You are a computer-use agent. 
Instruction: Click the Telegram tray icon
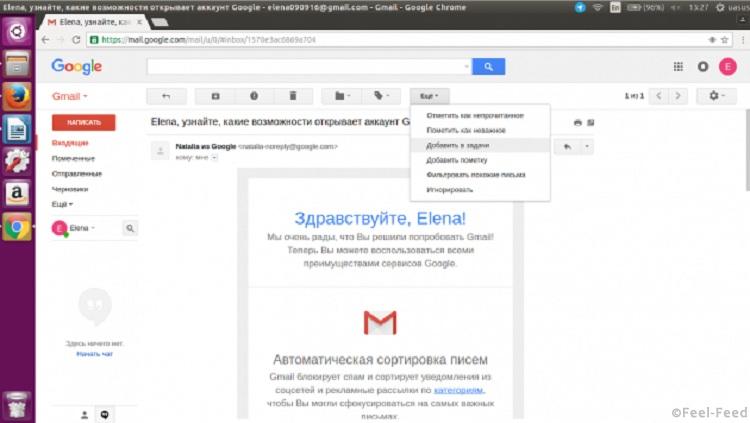tap(580, 7)
